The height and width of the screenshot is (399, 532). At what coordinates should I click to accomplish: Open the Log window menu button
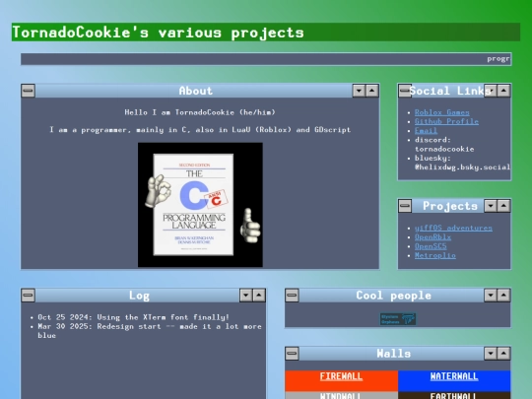[x=29, y=296]
